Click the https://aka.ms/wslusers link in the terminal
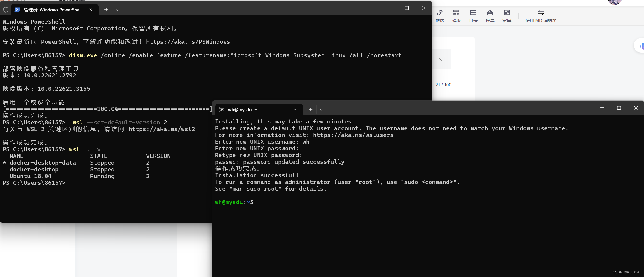Image resolution: width=644 pixels, height=277 pixels. 353,135
